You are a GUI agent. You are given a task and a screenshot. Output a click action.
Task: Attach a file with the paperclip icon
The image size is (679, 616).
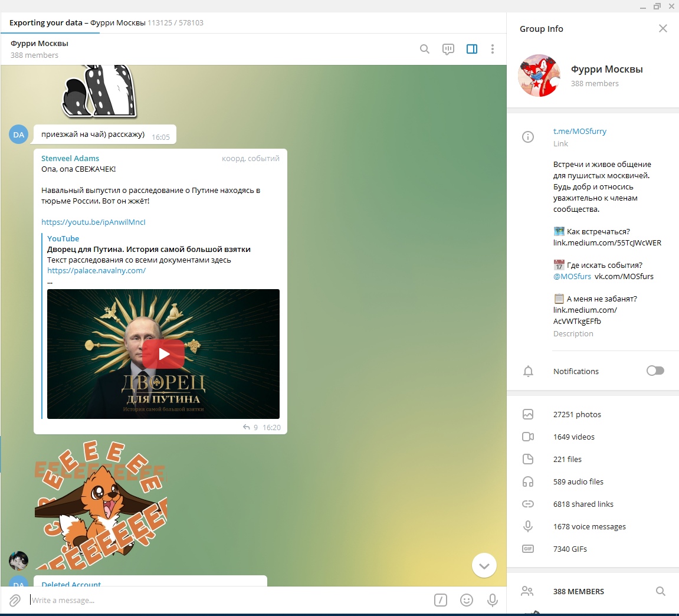[15, 601]
